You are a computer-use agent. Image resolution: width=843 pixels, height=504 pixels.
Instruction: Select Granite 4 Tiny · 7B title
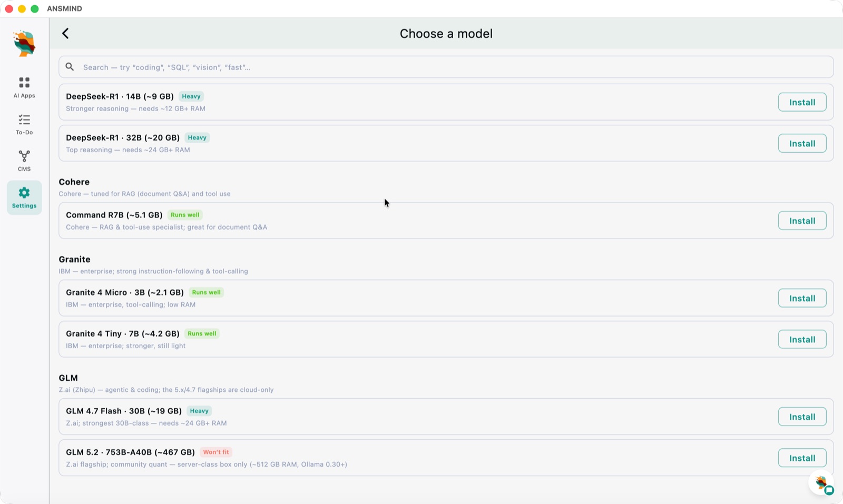(123, 333)
